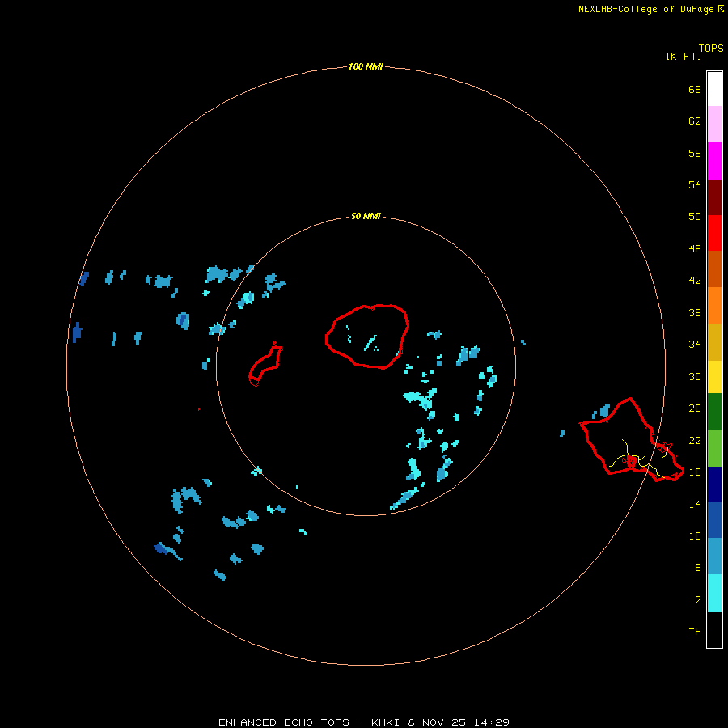Click the TH threshold legend label

coord(695,631)
